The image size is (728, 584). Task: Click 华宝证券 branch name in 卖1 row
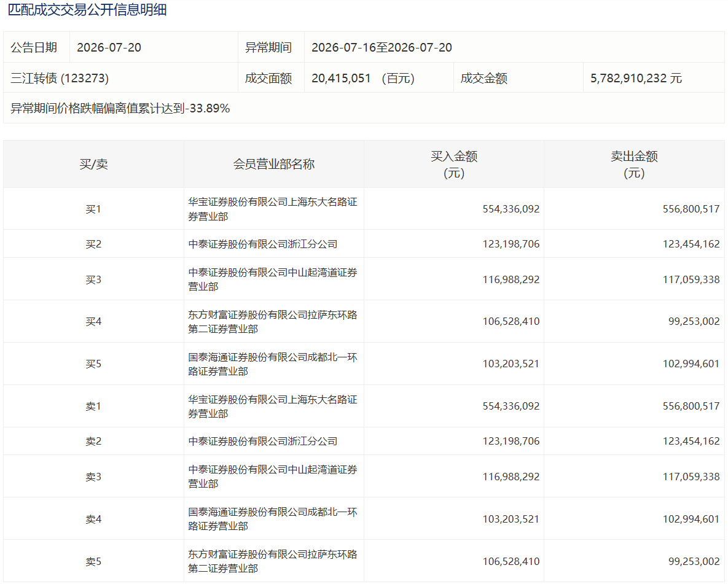(273, 406)
